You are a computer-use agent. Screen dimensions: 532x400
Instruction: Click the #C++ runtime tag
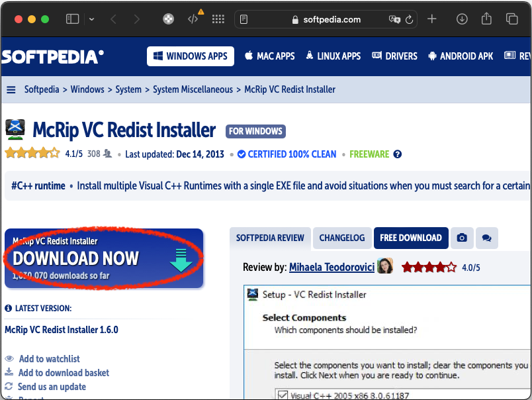(38, 185)
